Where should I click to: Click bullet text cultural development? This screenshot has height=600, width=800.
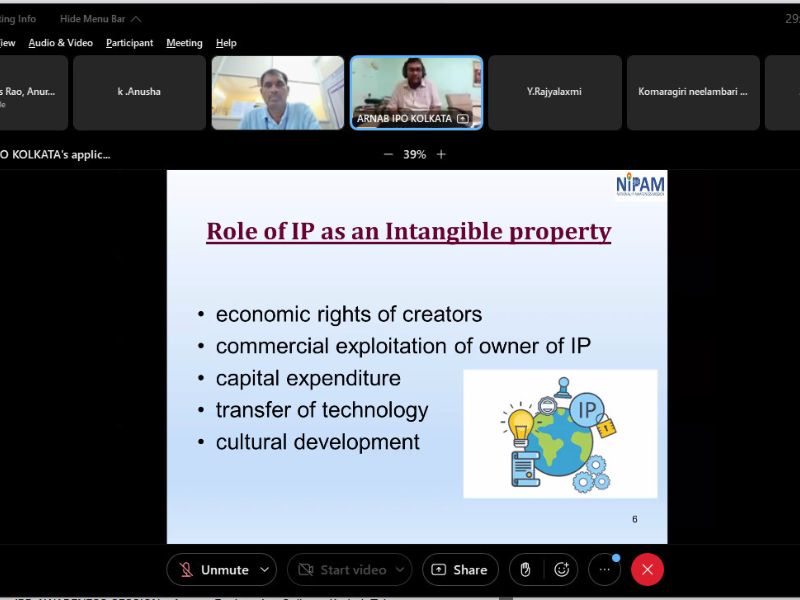pyautogui.click(x=317, y=442)
